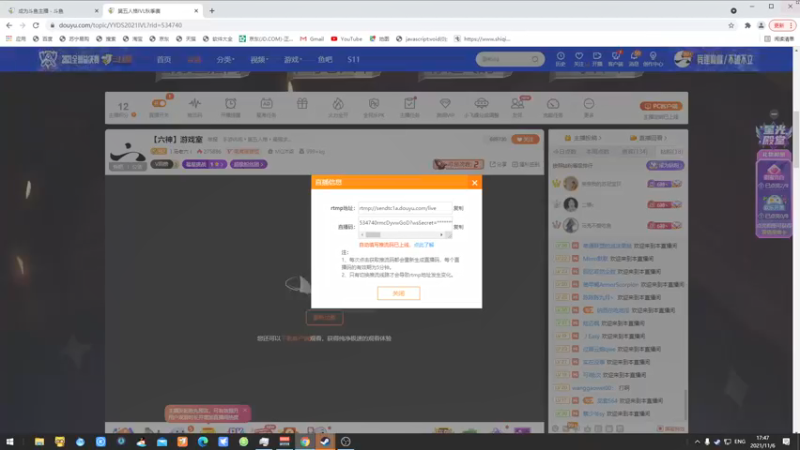This screenshot has height=450, width=800.
Task: Expand the 视频 video dropdown in navigation
Action: click(x=259, y=60)
